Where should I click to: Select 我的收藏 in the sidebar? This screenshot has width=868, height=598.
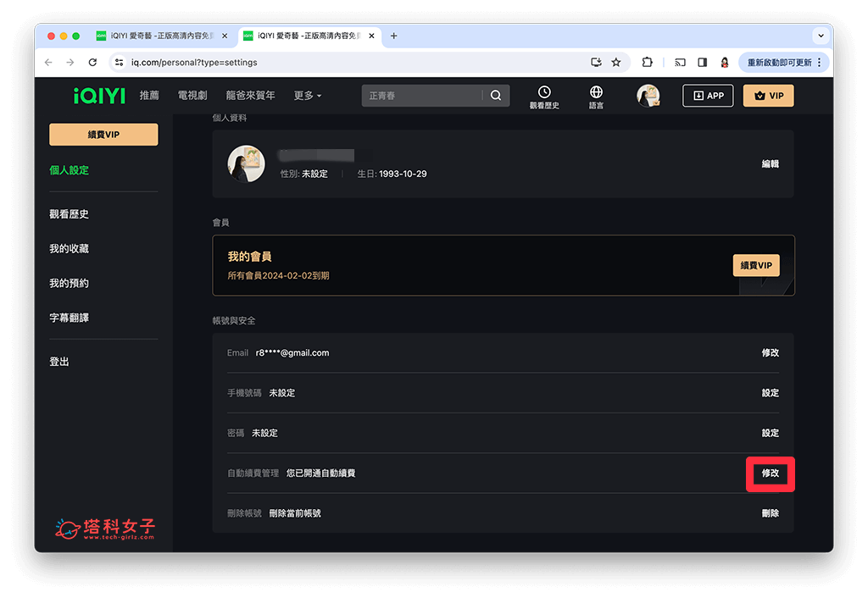pyautogui.click(x=71, y=248)
